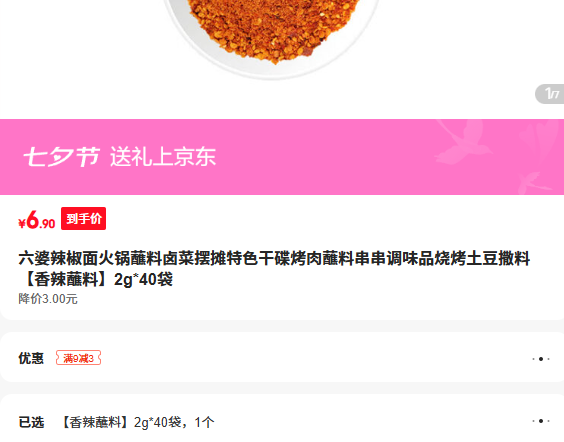Tap the 满9减3 coupon tag
564x442 pixels.
pos(78,358)
